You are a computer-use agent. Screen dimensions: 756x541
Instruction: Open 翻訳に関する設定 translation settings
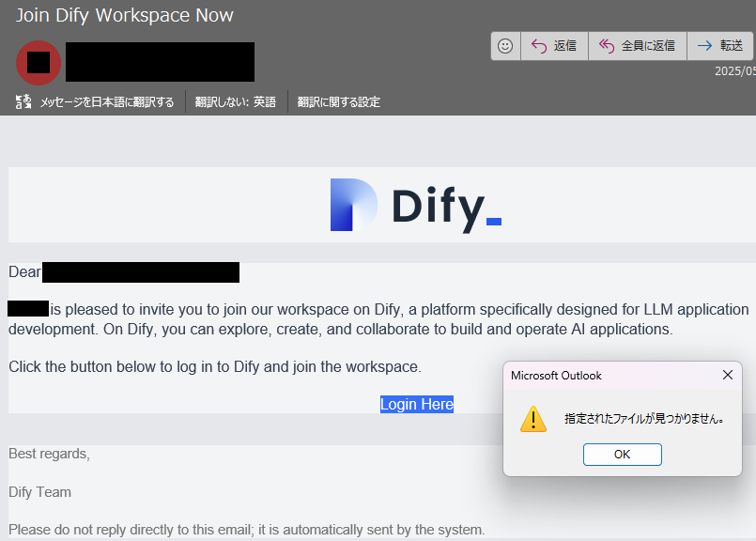338,102
